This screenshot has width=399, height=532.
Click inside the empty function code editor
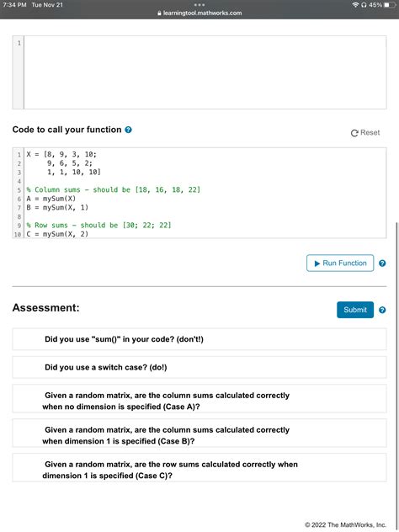[x=205, y=72]
